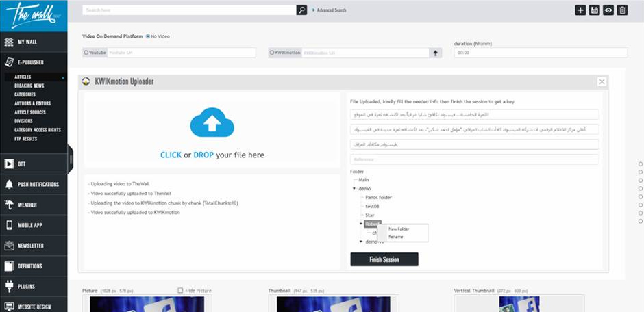The image size is (644, 312).
Task: Click the Thumbnail image preview
Action: pos(333,304)
